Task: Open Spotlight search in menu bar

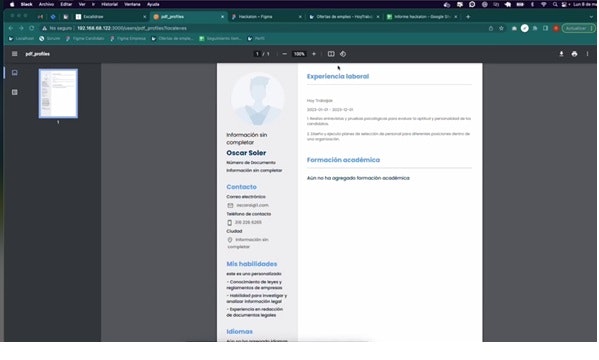Action: click(x=555, y=5)
